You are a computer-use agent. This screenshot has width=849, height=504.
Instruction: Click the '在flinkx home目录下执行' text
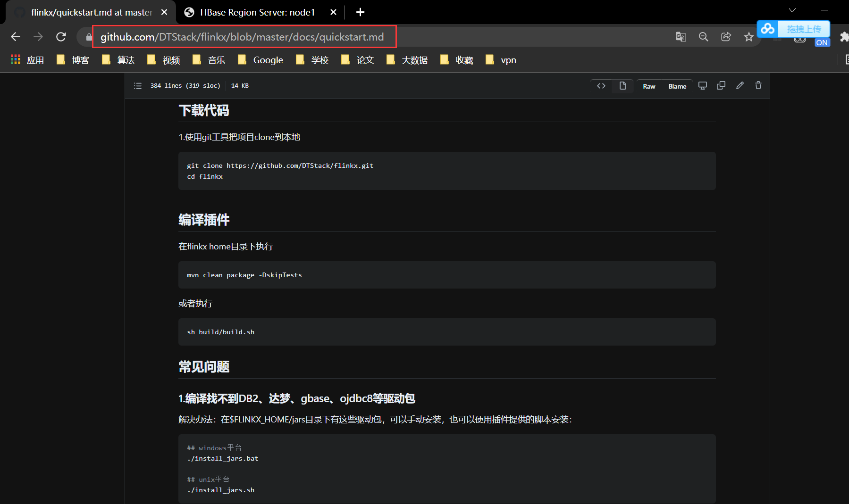click(x=226, y=247)
